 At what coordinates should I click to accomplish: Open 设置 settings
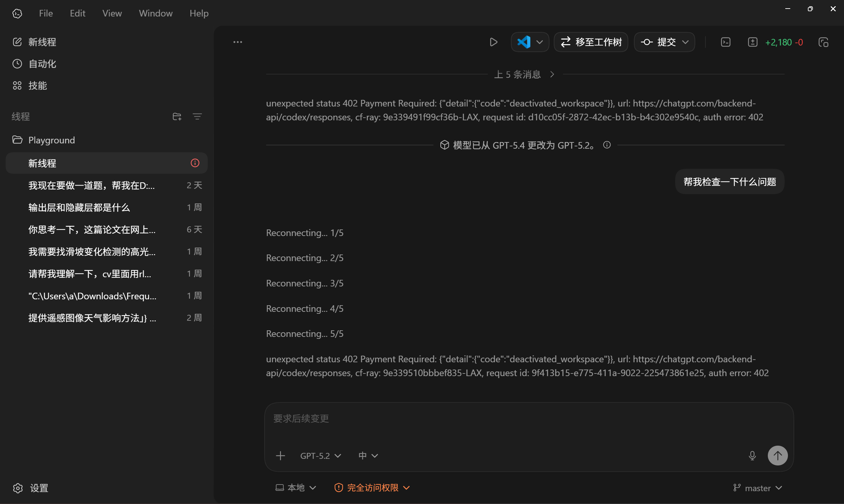point(31,488)
